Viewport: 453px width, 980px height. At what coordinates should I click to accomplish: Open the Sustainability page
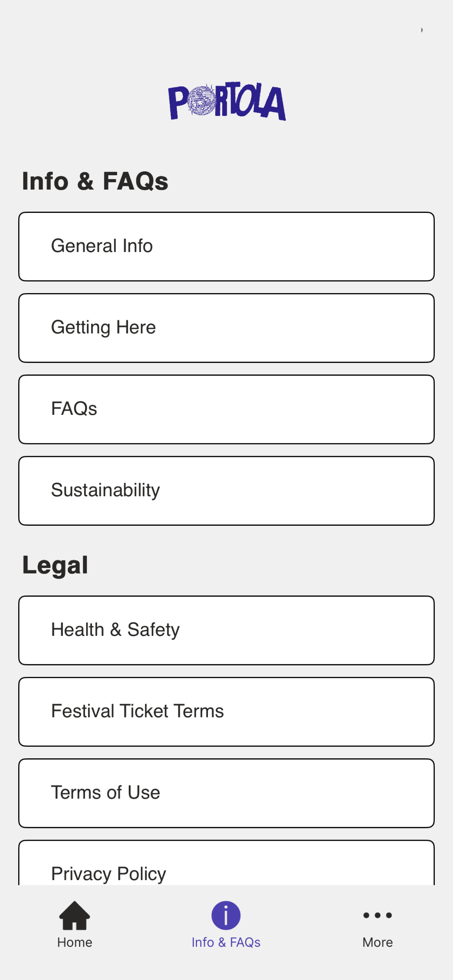point(226,491)
